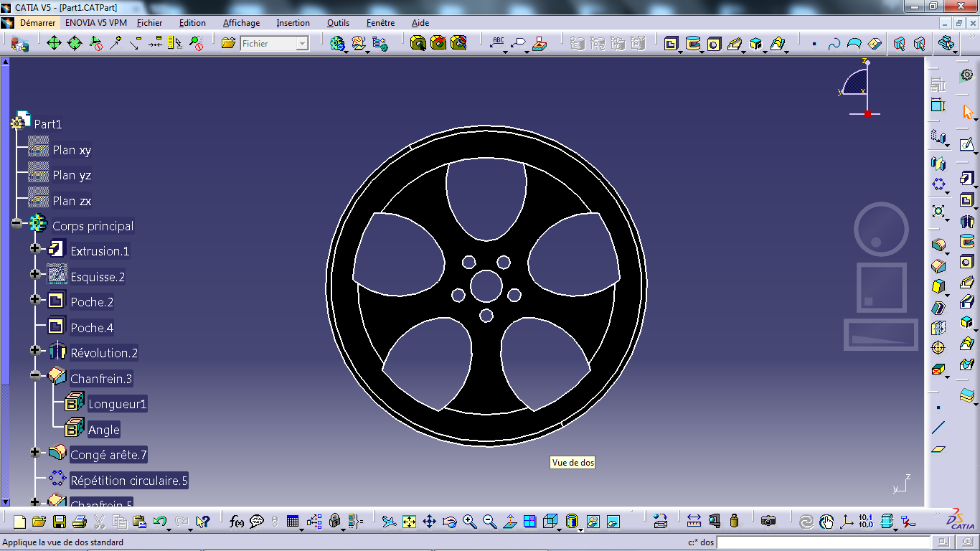Select the Normal View icon
This screenshot has width=980, height=551.
coord(510,522)
